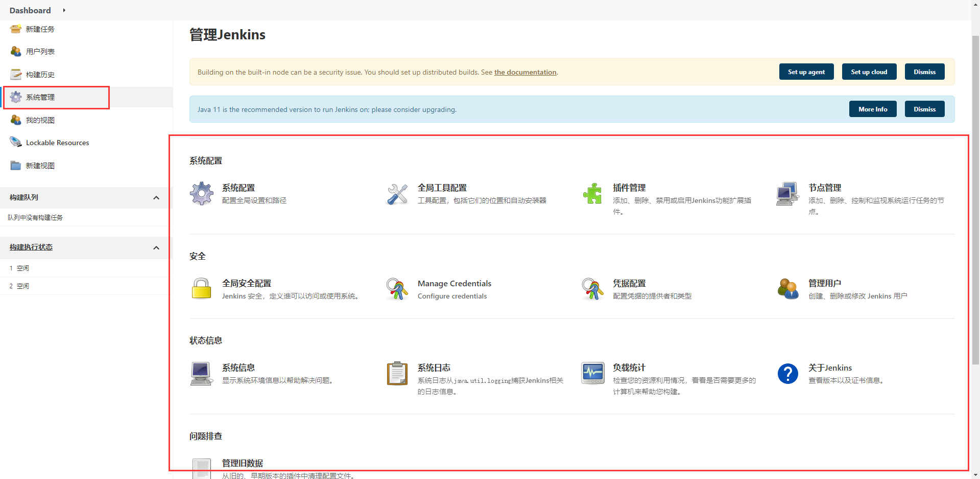Click the 系统配置 large gear icon
This screenshot has height=479, width=980.
click(x=202, y=194)
